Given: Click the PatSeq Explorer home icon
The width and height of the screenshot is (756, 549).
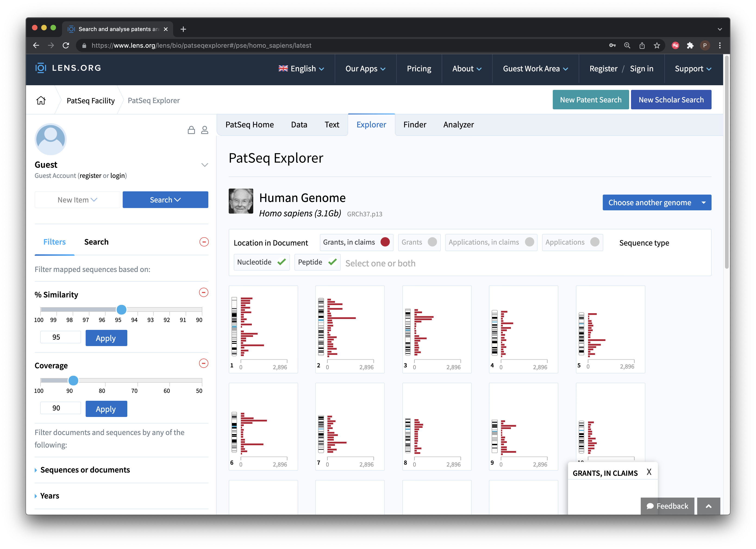Looking at the screenshot, I should pyautogui.click(x=41, y=100).
